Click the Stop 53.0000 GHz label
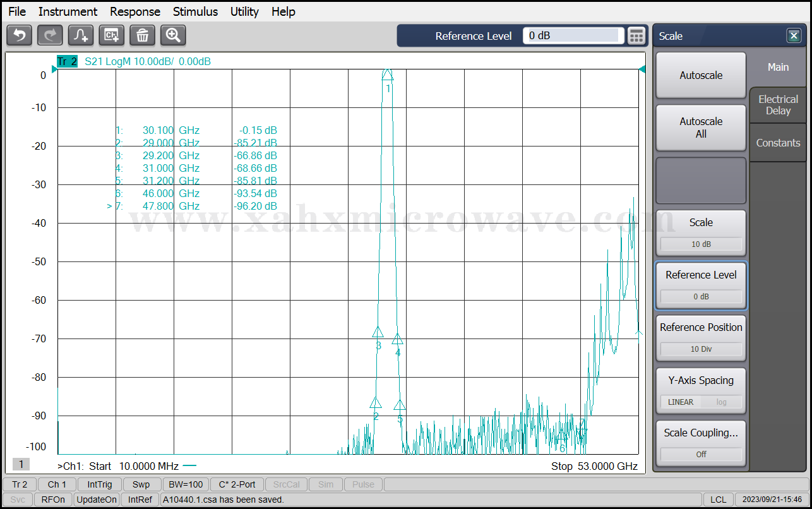This screenshot has height=509, width=812. pos(594,466)
